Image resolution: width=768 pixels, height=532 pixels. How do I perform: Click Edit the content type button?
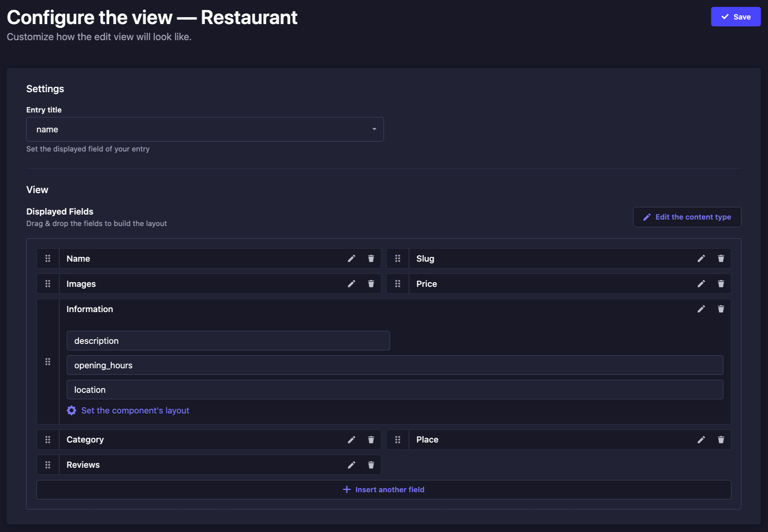pyautogui.click(x=687, y=216)
